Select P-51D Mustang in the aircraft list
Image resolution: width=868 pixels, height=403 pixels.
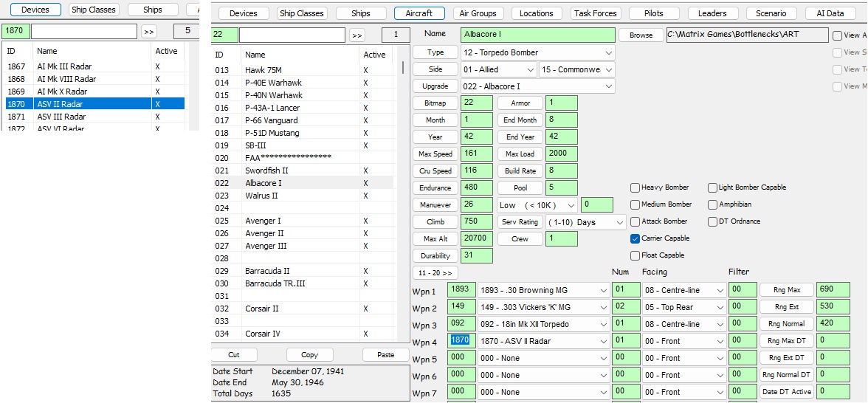click(303, 133)
